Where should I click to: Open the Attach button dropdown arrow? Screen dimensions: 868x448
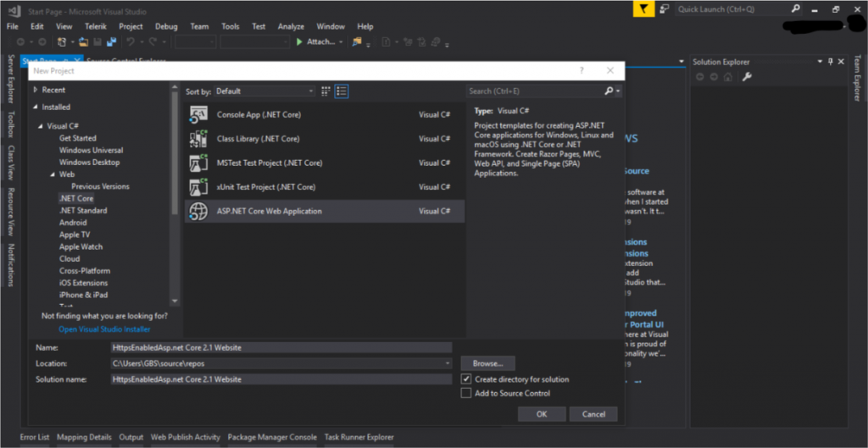(x=341, y=42)
